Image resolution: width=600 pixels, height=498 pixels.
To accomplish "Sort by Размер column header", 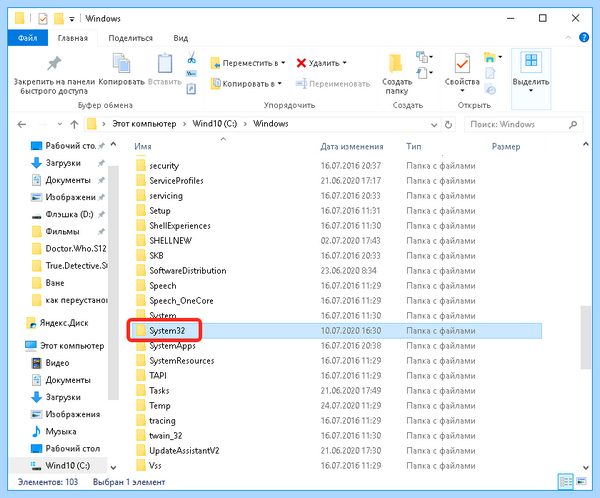I will pyautogui.click(x=506, y=146).
